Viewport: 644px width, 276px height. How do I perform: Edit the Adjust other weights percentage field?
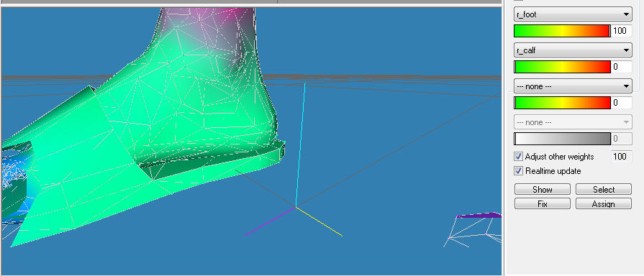(622, 157)
